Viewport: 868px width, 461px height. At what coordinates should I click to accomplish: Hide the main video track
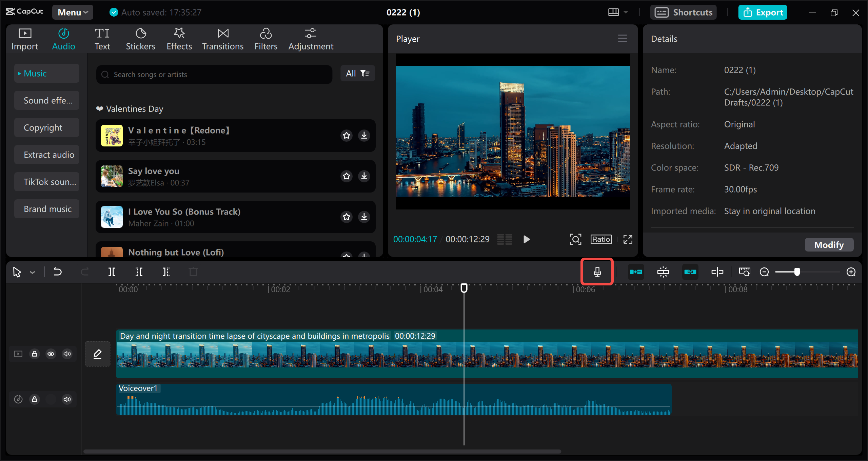click(51, 354)
